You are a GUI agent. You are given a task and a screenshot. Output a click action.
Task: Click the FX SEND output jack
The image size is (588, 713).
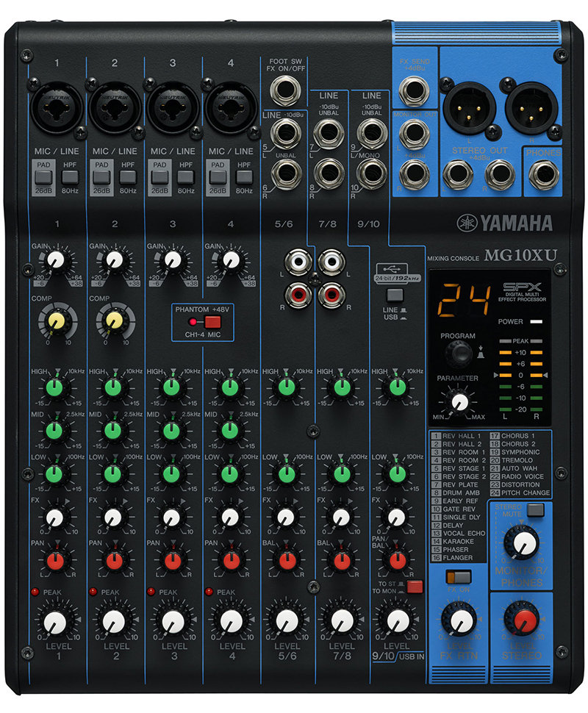pyautogui.click(x=414, y=90)
